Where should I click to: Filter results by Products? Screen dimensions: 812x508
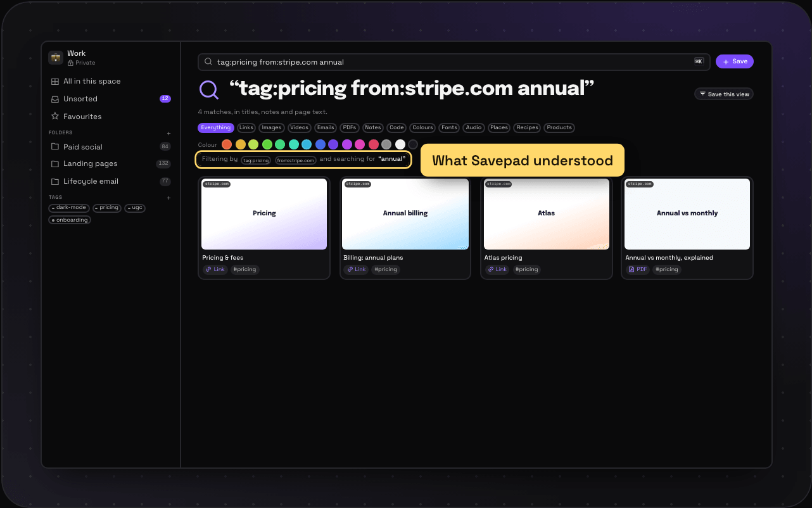(x=559, y=127)
